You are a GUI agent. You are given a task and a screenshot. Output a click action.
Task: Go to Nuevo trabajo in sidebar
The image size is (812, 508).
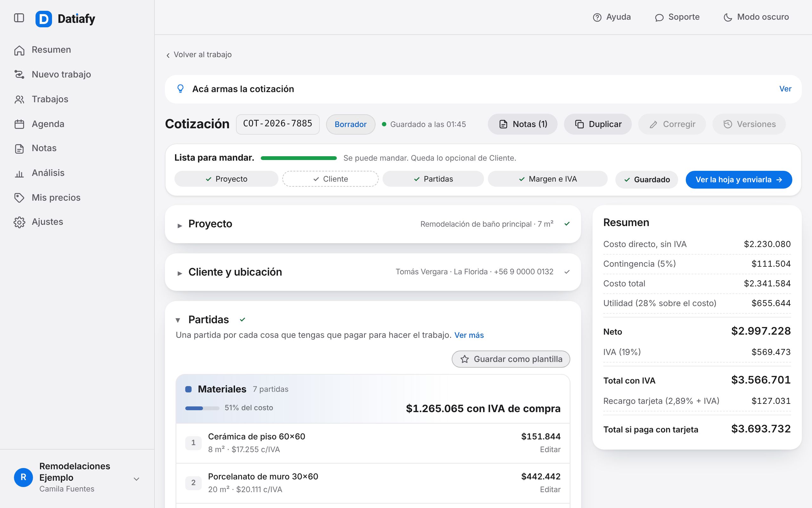coord(52,74)
